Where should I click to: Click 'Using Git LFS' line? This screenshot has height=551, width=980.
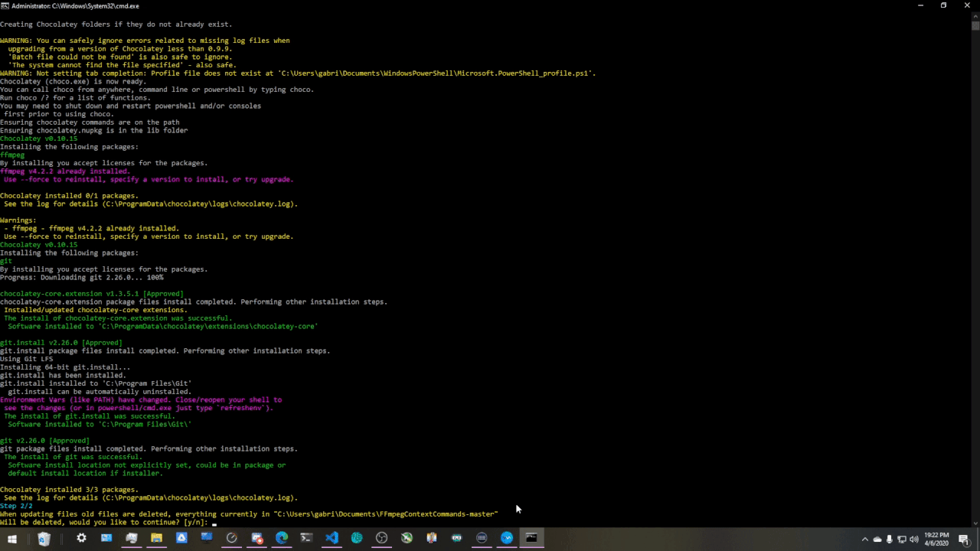coord(26,359)
